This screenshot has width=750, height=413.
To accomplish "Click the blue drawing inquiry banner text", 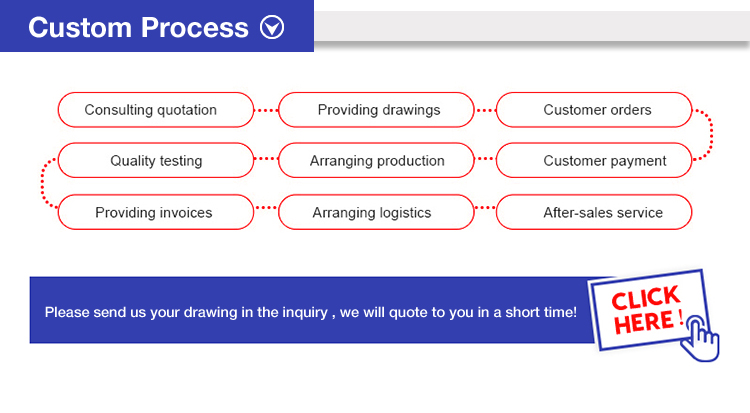I will coord(310,312).
